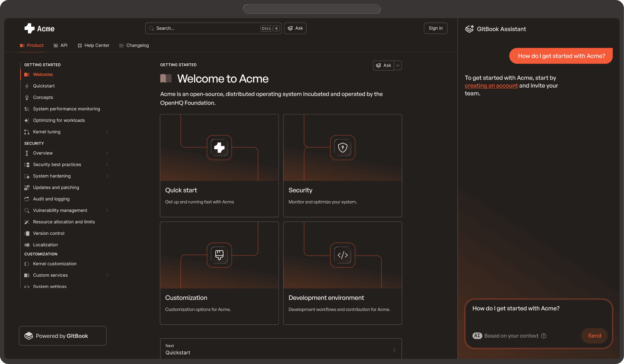
Task: Click the Localization language icon
Action: 27,245
